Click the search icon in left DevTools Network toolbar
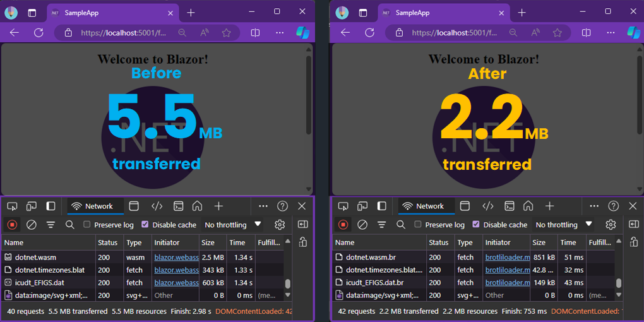Screen dimensions: 644x322 tap(70, 225)
